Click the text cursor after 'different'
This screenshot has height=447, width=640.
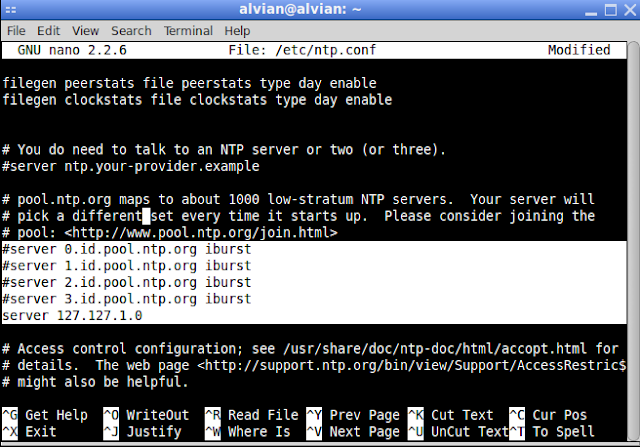[146, 216]
